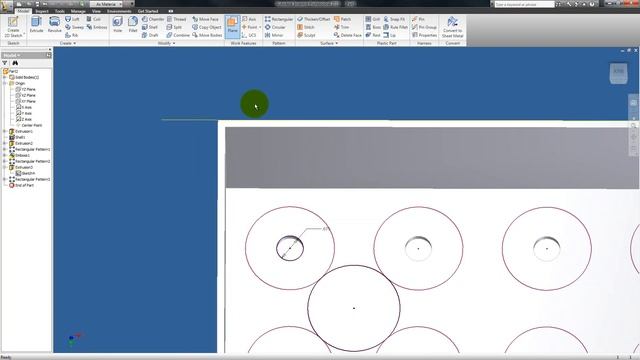Select the Fillet tool
This screenshot has width=640, height=360.
[x=133, y=25]
